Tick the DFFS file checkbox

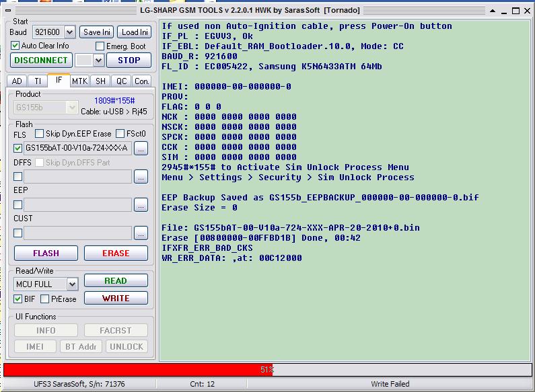pos(17,177)
